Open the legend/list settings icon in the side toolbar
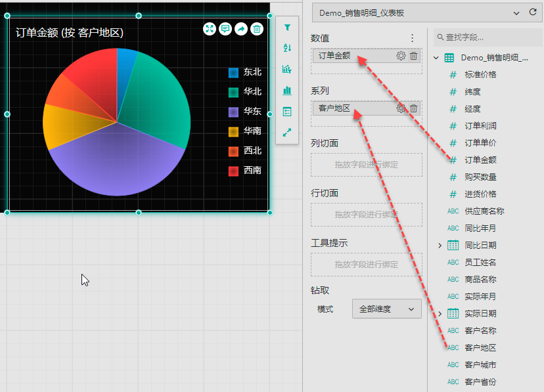 point(287,112)
